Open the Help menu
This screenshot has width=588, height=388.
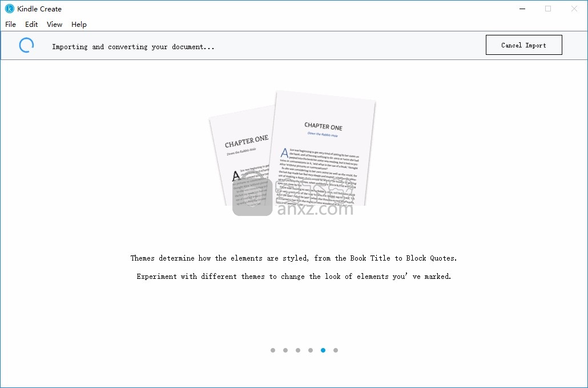(x=79, y=25)
